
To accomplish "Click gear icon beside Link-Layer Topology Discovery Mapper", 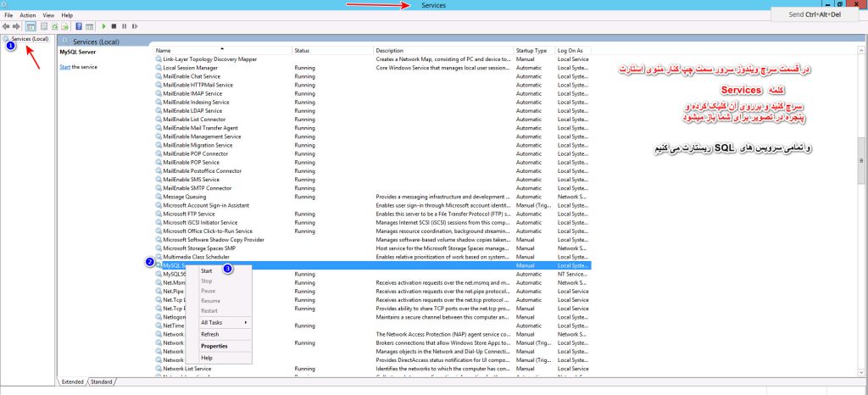I will [x=159, y=59].
